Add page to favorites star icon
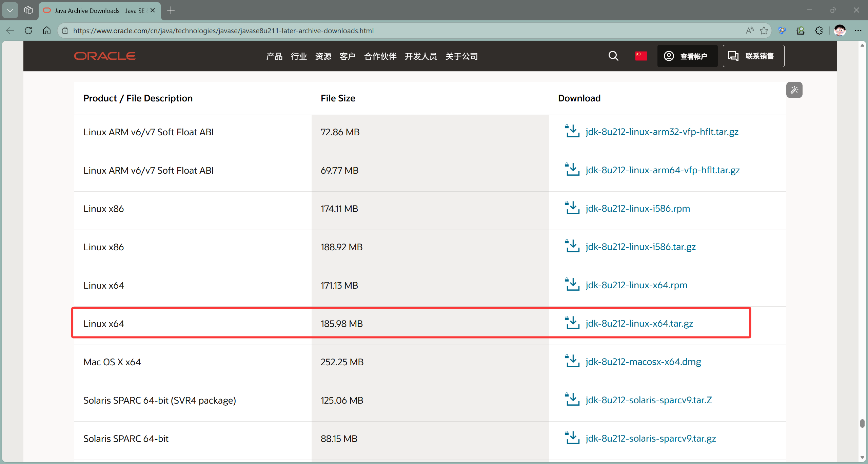Screen dimensions: 868x464 (x=764, y=31)
